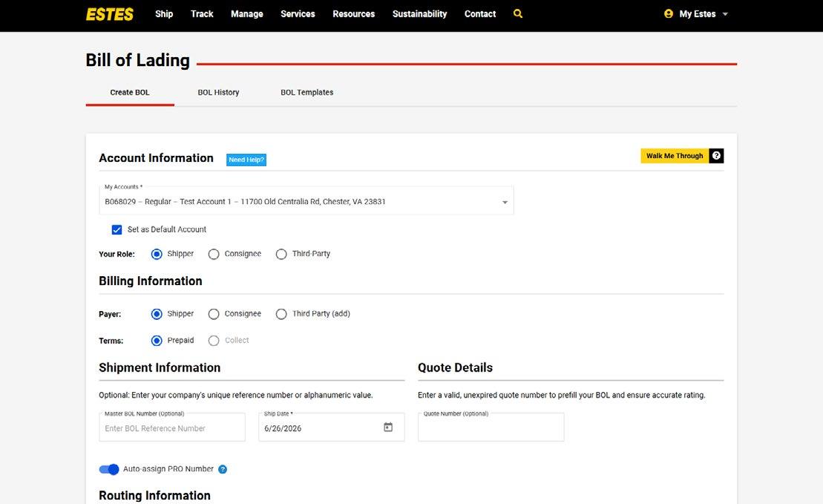This screenshot has height=504, width=823.
Task: Click the 'Payer:' label
Action: click(110, 314)
